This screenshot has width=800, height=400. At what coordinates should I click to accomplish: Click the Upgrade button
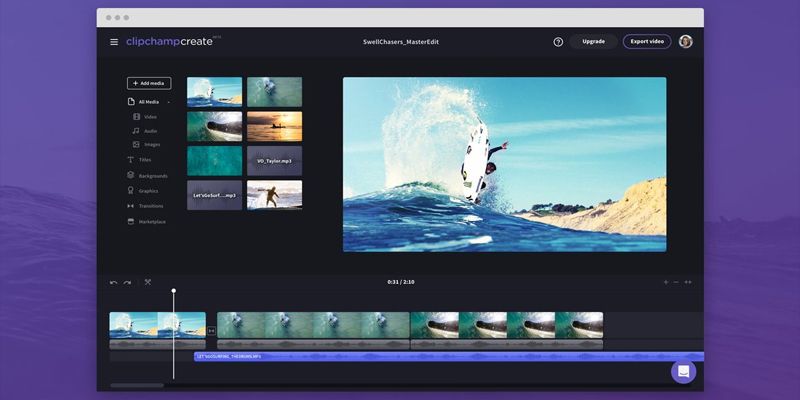[593, 42]
